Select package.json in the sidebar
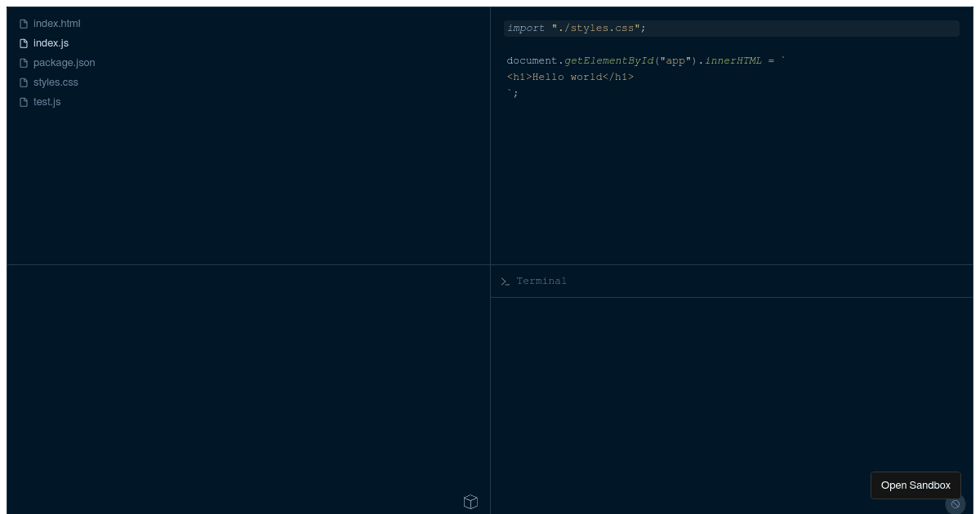Viewport: 980px width, 514px height. click(64, 62)
